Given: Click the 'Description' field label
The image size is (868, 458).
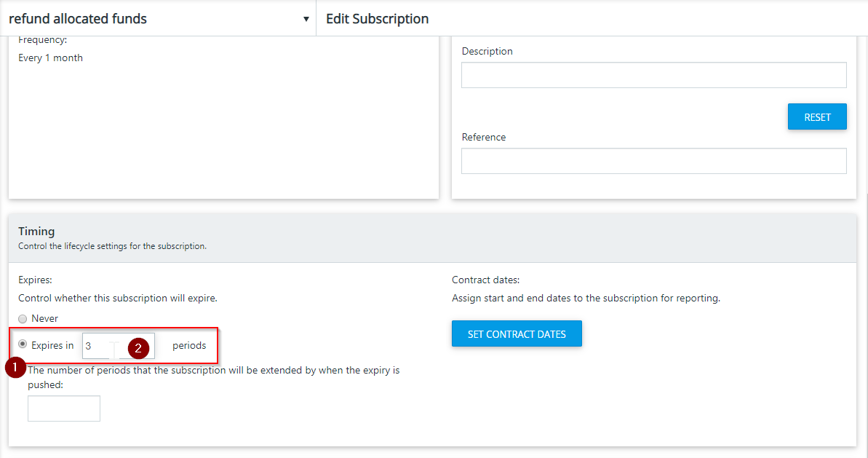Looking at the screenshot, I should tap(487, 51).
